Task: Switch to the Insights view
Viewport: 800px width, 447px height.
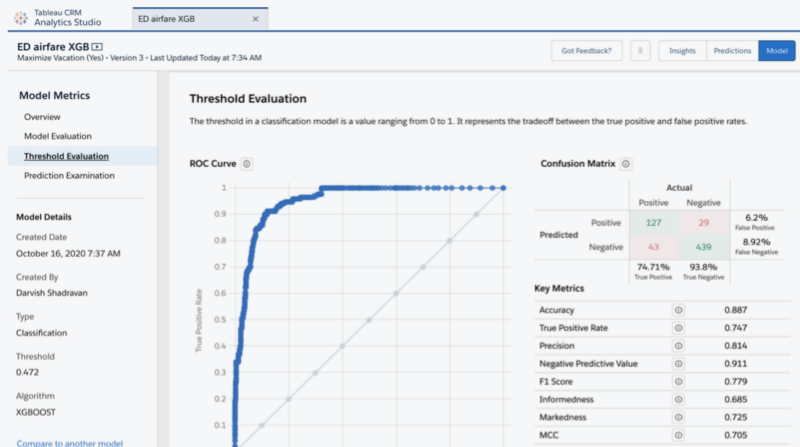Action: [x=682, y=51]
